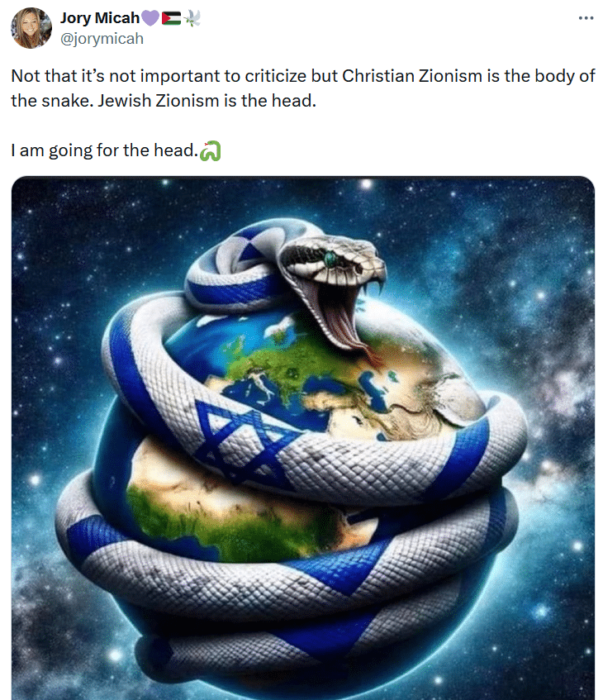Open the tweet's more options ellipsis menu

[x=586, y=18]
